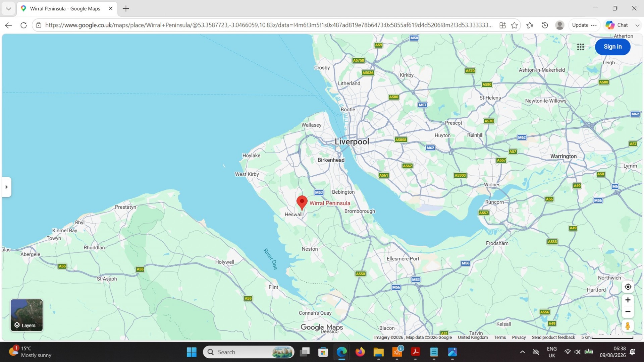The height and width of the screenshot is (362, 644).
Task: Go back to the previous page
Action: pos(9,25)
